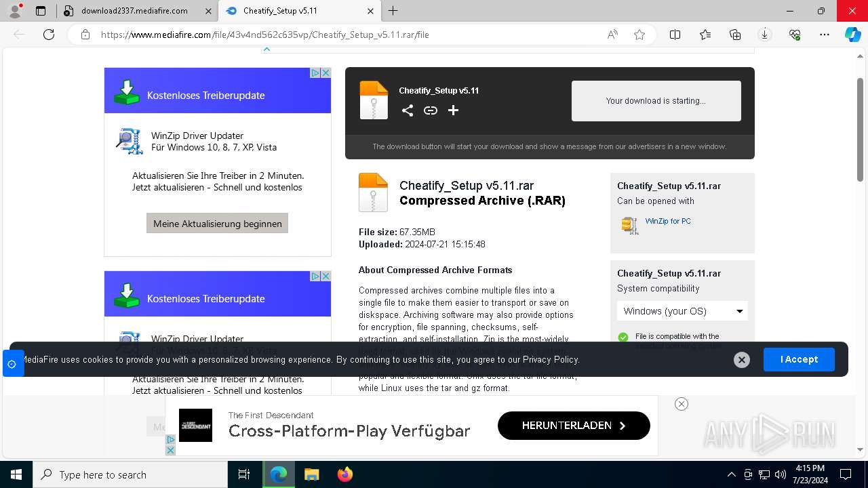The height and width of the screenshot is (488, 868).
Task: Click Meine Aktualisierung beginnen button
Action: click(x=217, y=223)
